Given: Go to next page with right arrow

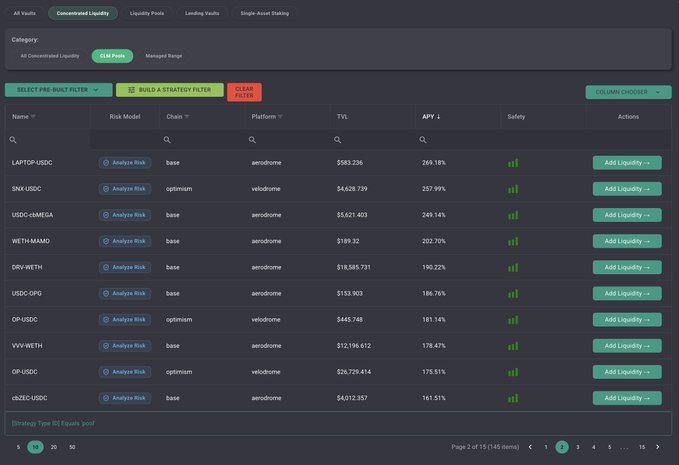Looking at the screenshot, I should [x=657, y=447].
